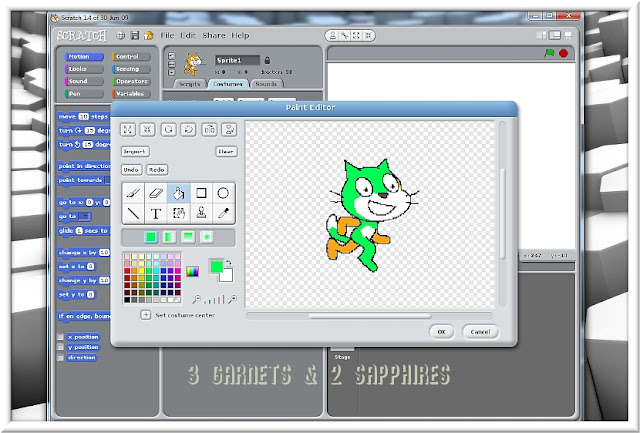The width and height of the screenshot is (640, 433).
Task: Choose the solid fill mode
Action: (x=151, y=237)
